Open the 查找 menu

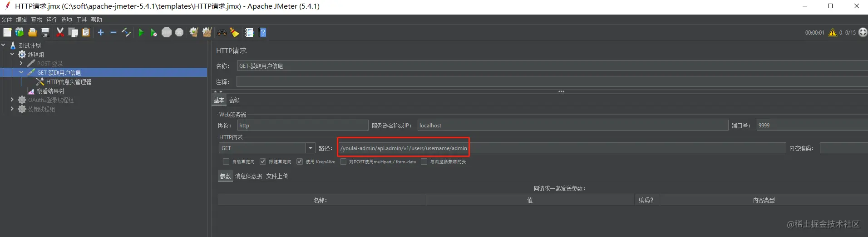[36, 20]
